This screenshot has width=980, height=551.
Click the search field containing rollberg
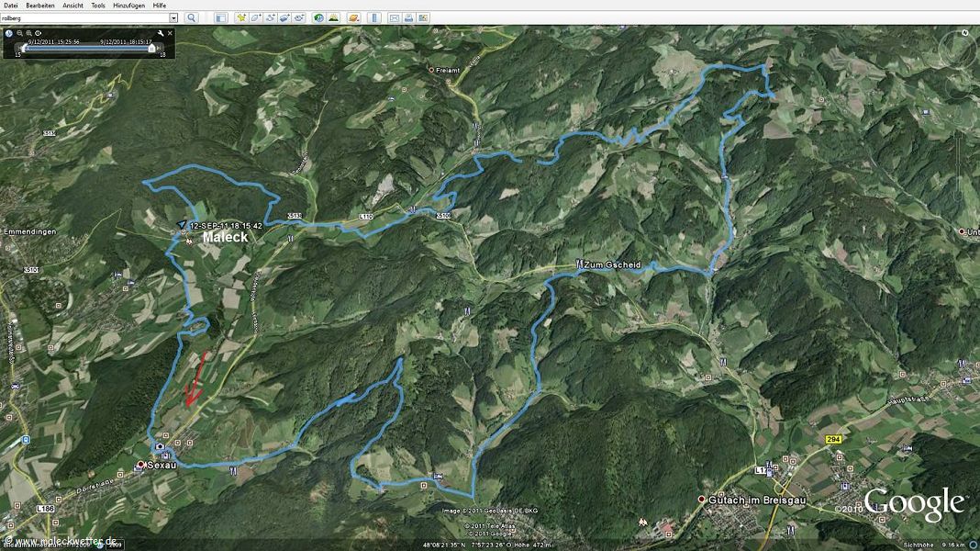click(x=84, y=17)
